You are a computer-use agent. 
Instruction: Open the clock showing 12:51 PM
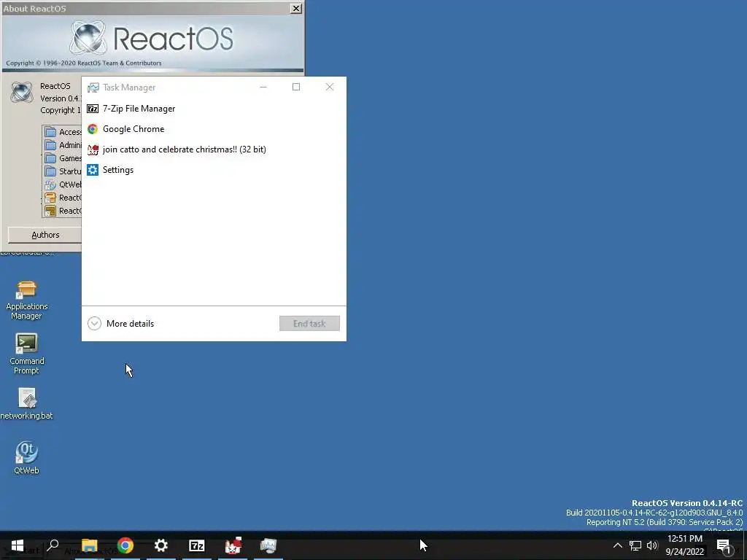[684, 545]
